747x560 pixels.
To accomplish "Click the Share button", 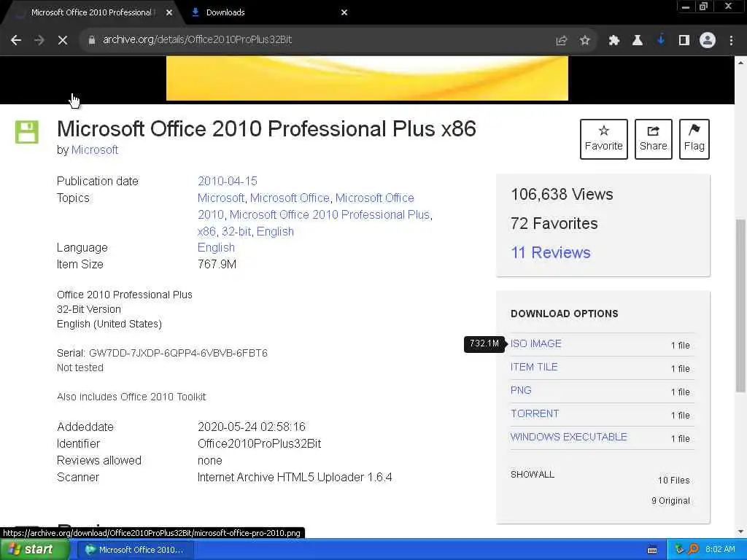I will click(653, 139).
